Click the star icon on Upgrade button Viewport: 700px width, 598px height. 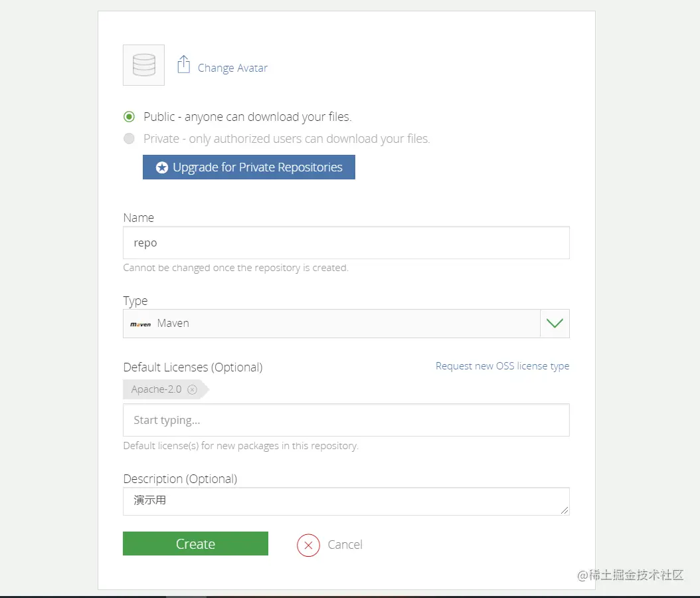click(162, 167)
